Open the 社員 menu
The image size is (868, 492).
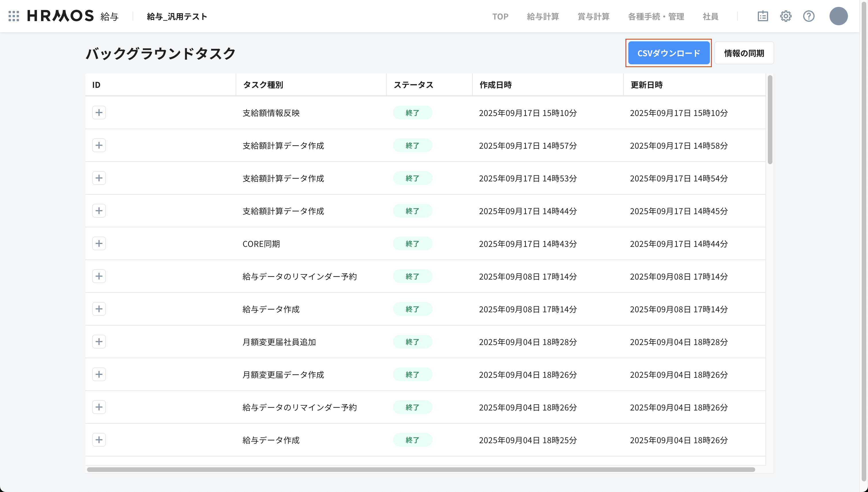(x=710, y=16)
